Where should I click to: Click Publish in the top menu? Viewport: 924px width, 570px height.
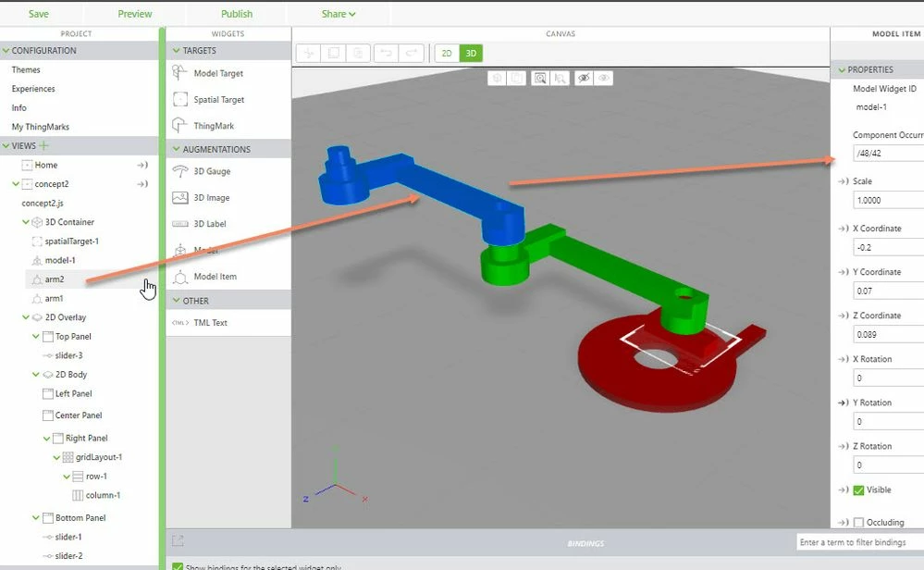237,14
